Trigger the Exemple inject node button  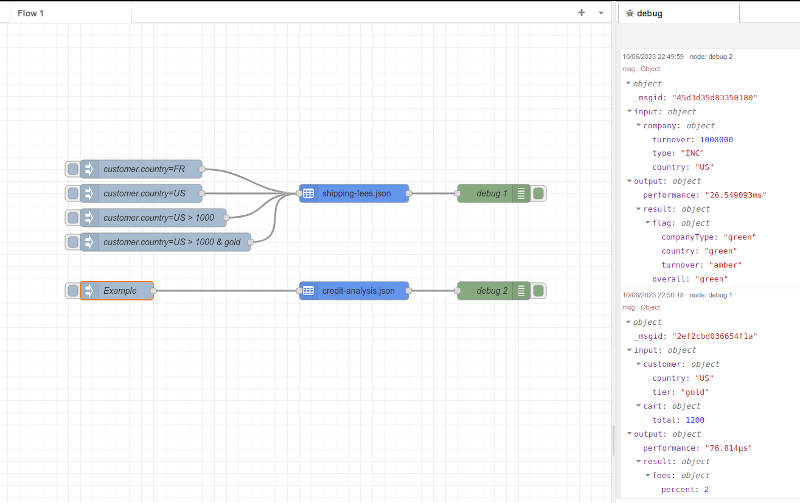(73, 291)
